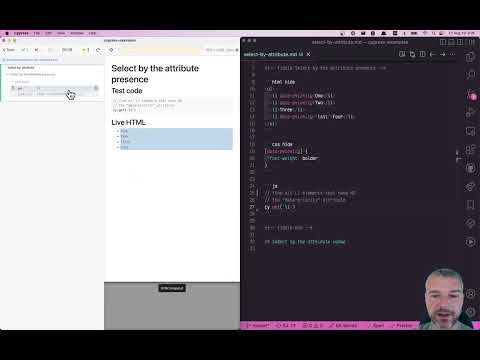The image size is (480, 360).
Task: Rerun tests with Cypress reload icon
Action: [98, 50]
